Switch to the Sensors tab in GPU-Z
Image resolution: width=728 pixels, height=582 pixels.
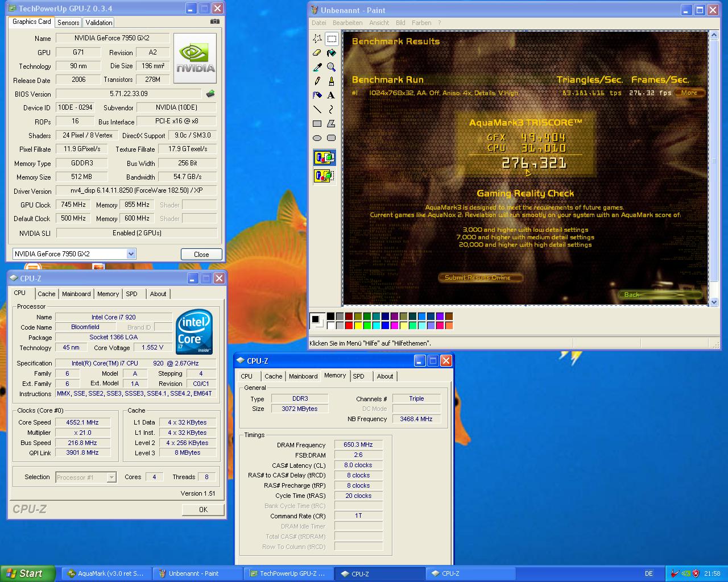click(68, 22)
